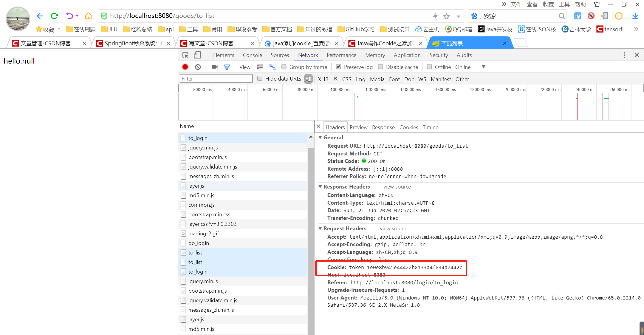Collapse the General section triangle
The width and height of the screenshot is (644, 335).
click(321, 138)
